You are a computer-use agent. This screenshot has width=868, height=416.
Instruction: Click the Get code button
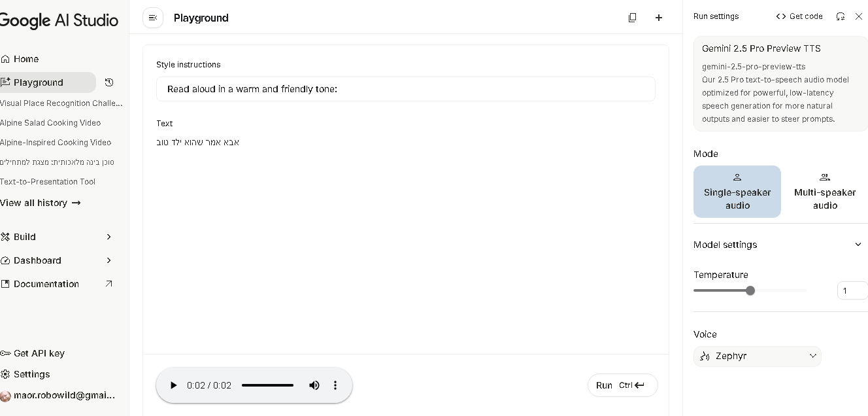click(x=799, y=16)
